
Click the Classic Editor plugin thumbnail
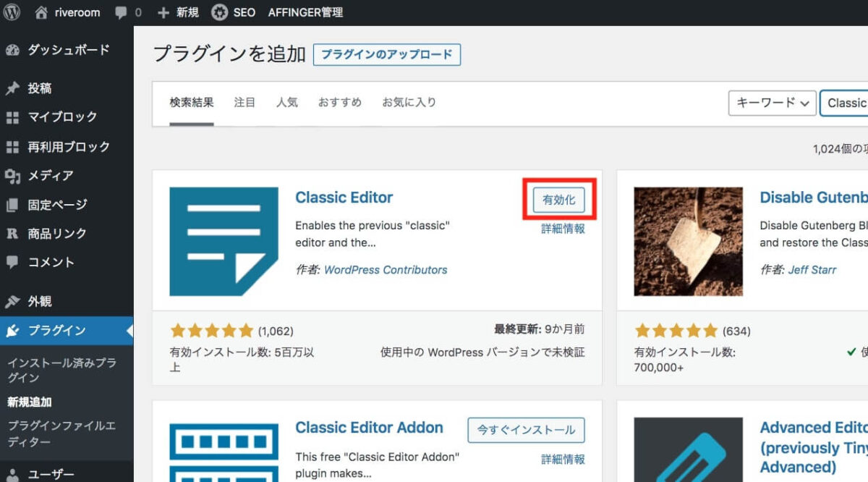point(224,242)
